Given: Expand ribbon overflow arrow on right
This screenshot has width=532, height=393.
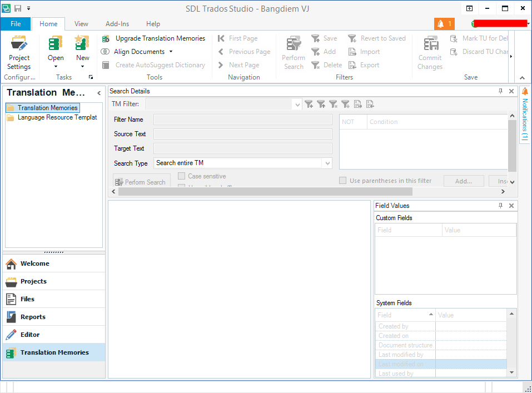Looking at the screenshot, I should click(x=511, y=56).
